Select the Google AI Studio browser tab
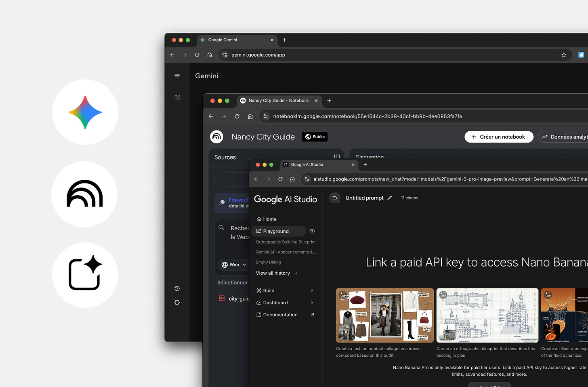This screenshot has height=387, width=588. (x=319, y=164)
